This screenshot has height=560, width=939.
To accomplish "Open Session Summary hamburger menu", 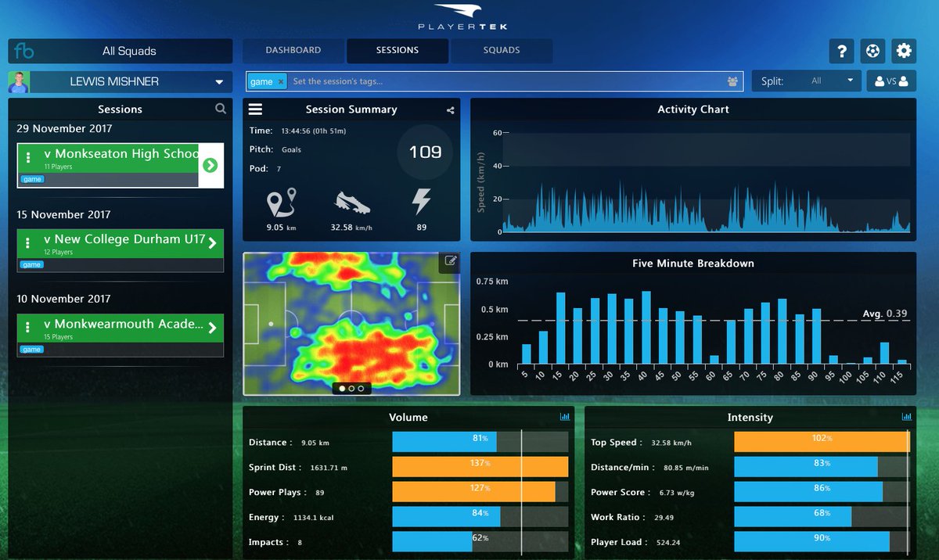I will 255,109.
